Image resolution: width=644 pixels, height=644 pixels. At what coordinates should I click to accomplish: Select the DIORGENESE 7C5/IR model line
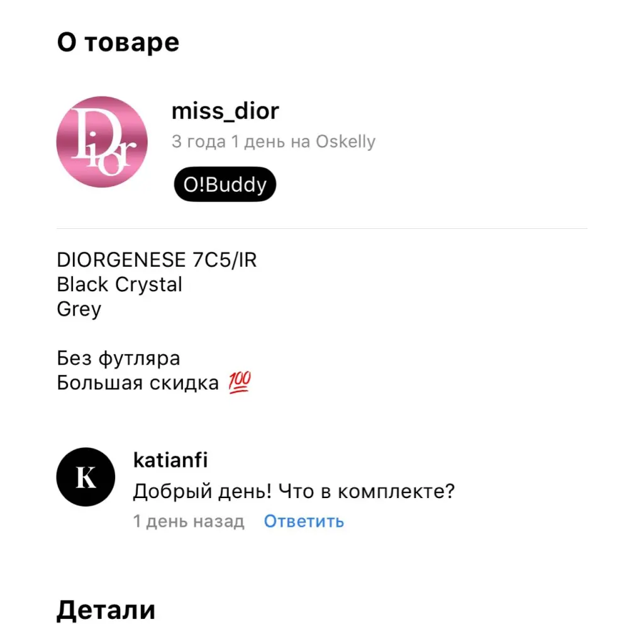click(x=157, y=260)
